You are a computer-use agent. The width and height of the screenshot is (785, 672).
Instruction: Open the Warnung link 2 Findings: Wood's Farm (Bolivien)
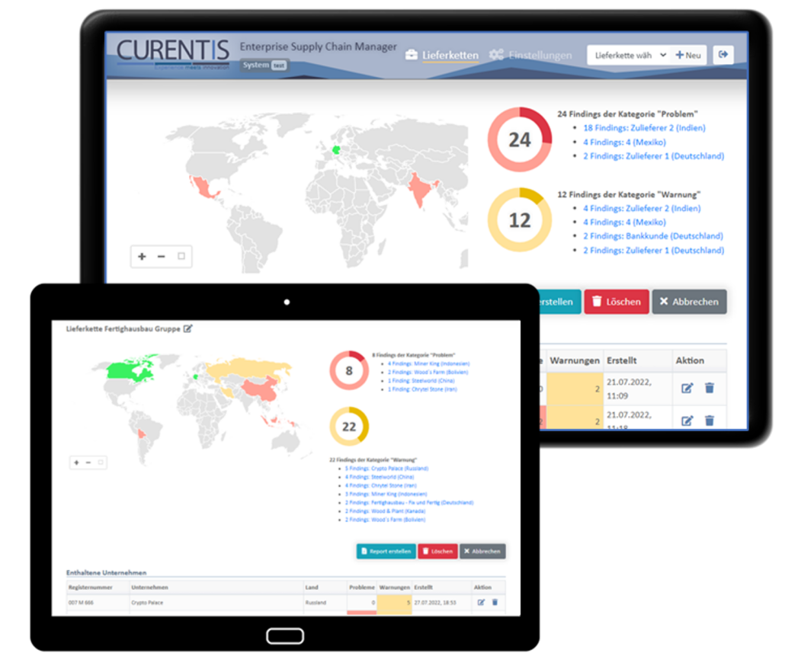385,520
